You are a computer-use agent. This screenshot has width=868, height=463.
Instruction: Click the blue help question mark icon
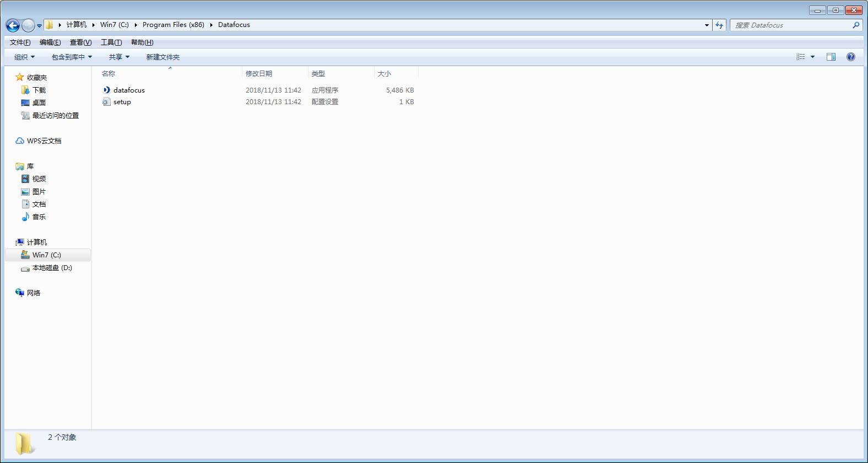click(851, 57)
